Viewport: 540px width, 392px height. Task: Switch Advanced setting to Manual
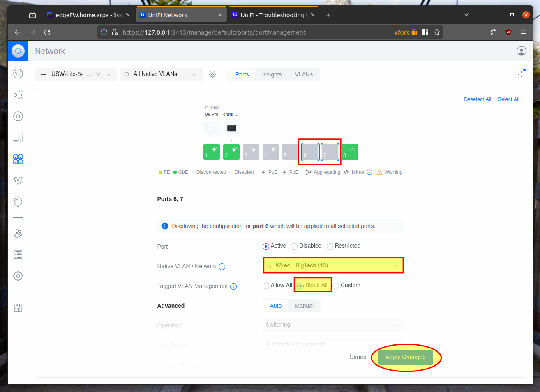(x=304, y=306)
